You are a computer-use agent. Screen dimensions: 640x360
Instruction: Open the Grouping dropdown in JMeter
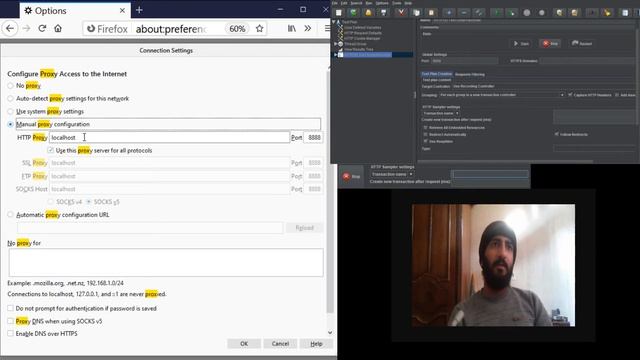click(x=502, y=95)
